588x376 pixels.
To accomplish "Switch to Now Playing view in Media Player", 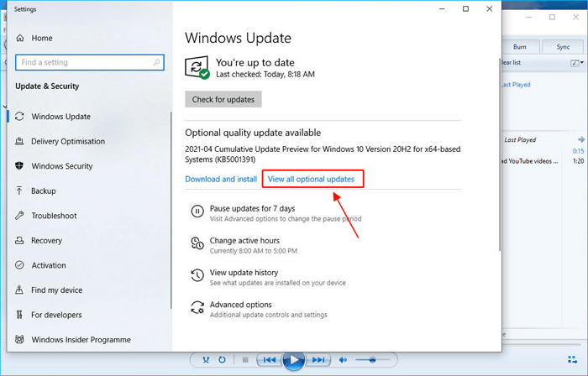I will tap(572, 360).
